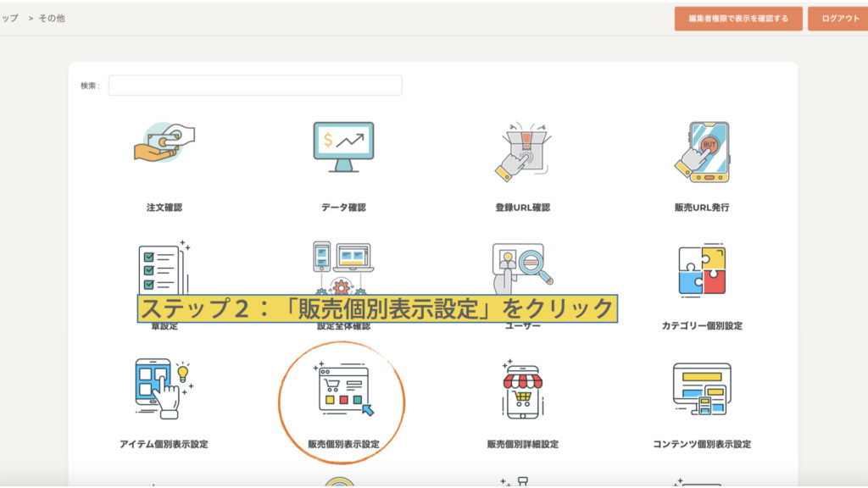Open the アイテム個別表示設定 touch icon
Screen dimensions: 868x488
(164, 388)
